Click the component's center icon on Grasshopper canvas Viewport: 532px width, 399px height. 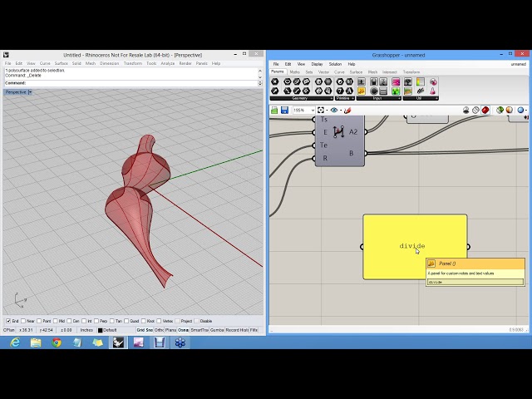click(338, 131)
